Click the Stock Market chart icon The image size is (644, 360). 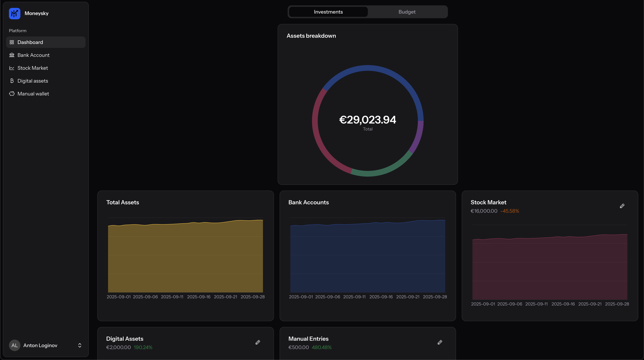(12, 68)
